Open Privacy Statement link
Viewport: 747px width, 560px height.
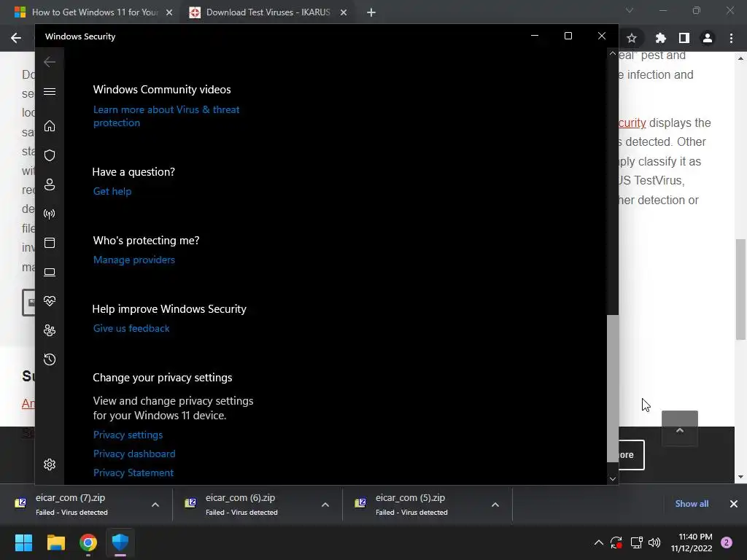coord(133,472)
